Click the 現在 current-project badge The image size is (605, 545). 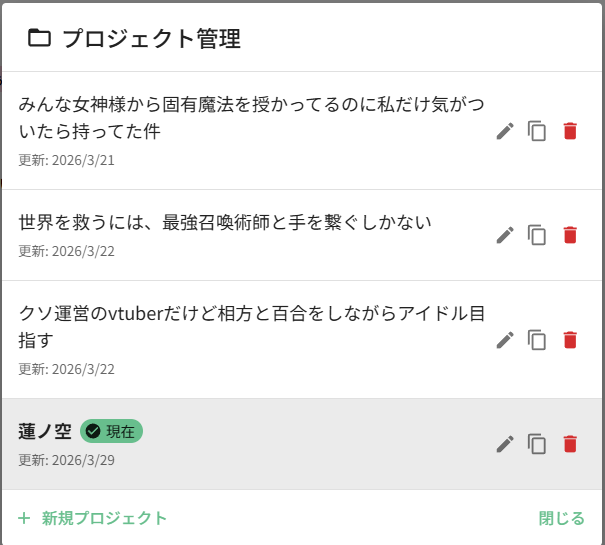[111, 431]
